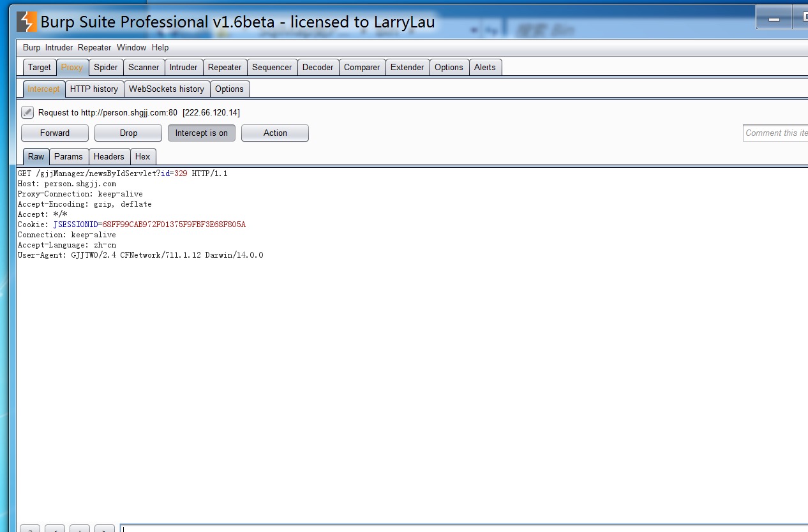
Task: Switch to the Params view tab
Action: [x=68, y=156]
